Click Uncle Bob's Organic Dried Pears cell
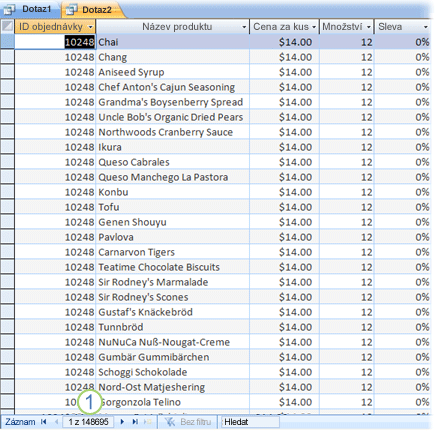This screenshot has width=435, height=432. (x=173, y=117)
